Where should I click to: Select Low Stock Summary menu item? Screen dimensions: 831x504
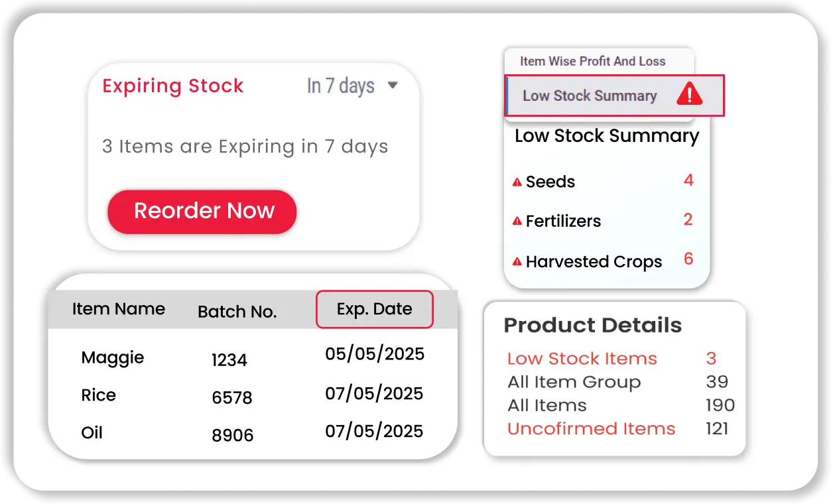(589, 95)
